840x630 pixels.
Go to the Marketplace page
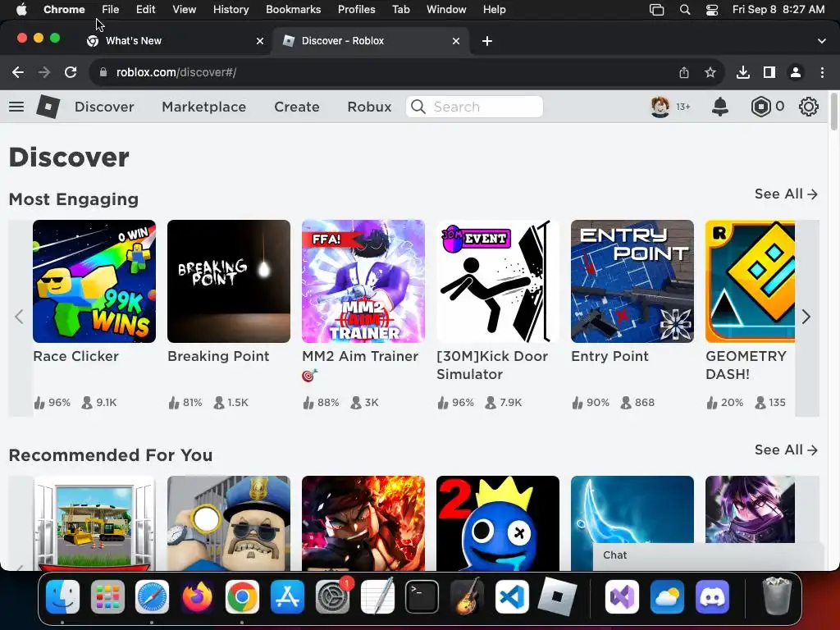click(x=204, y=107)
